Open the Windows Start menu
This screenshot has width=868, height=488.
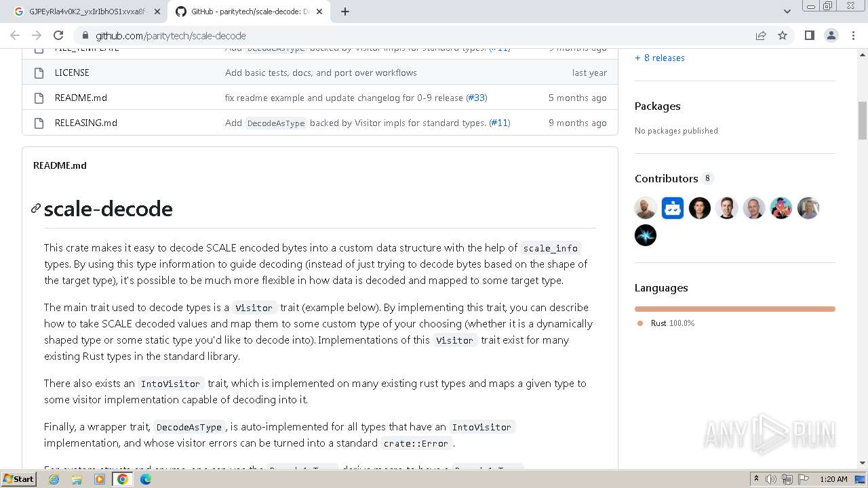click(x=18, y=479)
